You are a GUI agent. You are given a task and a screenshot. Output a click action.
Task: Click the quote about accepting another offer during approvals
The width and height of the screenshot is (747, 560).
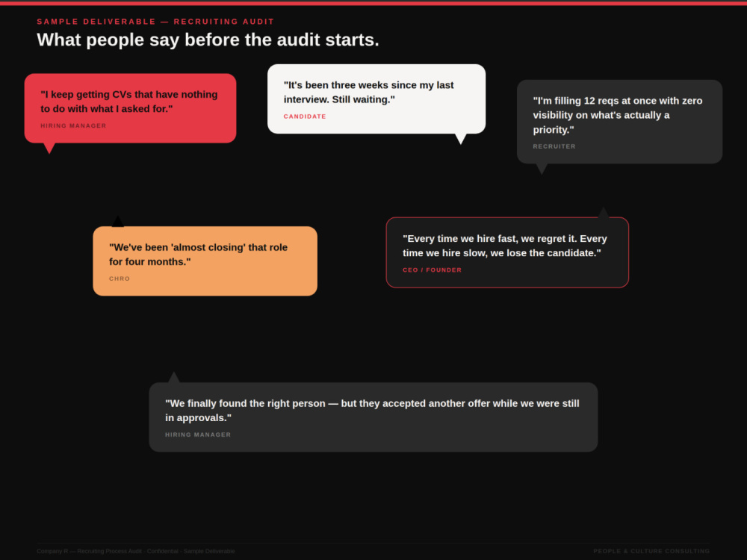[372, 411]
